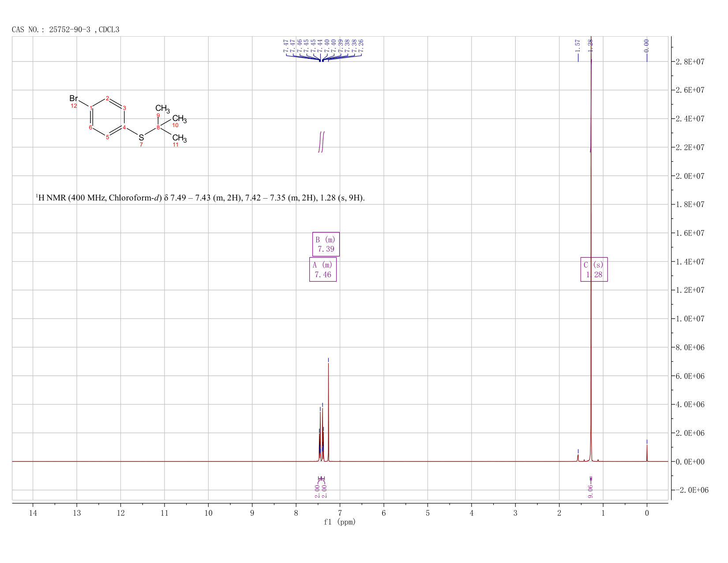Viewport: 728px width, 563px height.
Task: Click the 9.06 integral value
Action: tap(591, 491)
